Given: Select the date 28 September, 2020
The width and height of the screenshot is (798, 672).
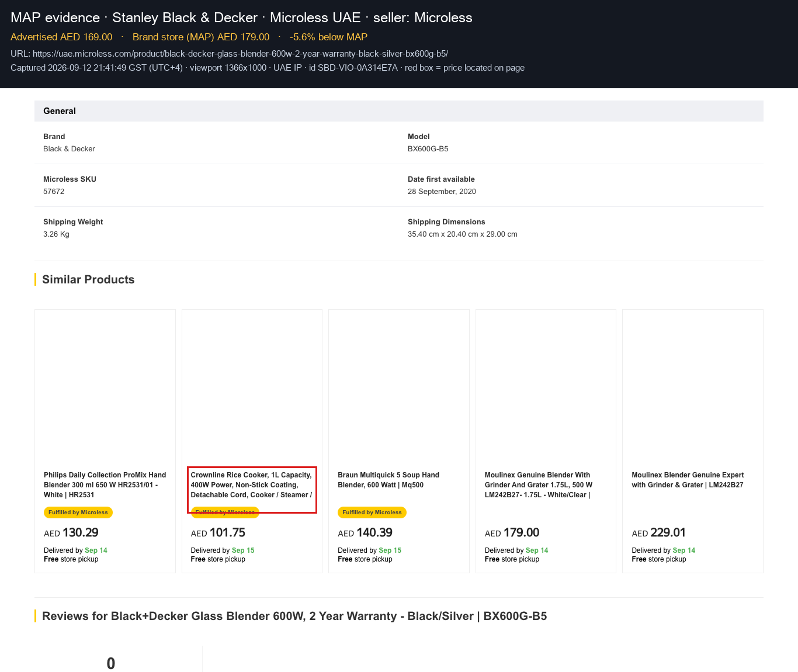Looking at the screenshot, I should (x=442, y=192).
